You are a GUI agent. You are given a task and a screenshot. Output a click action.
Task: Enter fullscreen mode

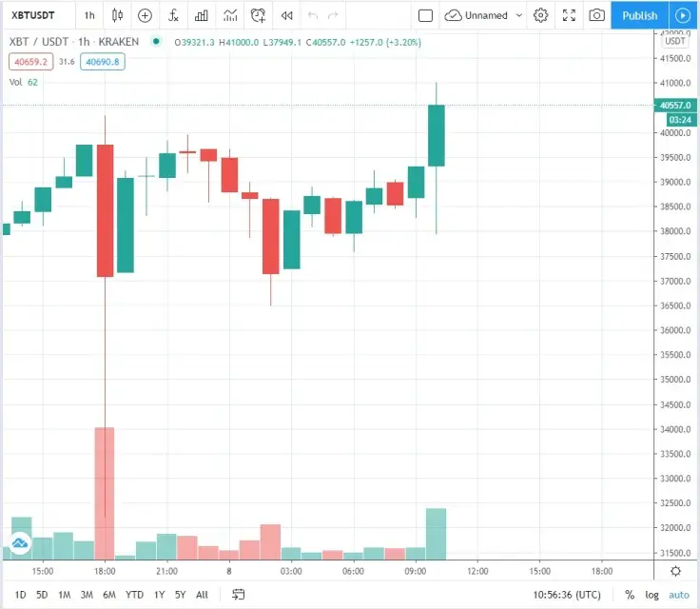pyautogui.click(x=569, y=15)
